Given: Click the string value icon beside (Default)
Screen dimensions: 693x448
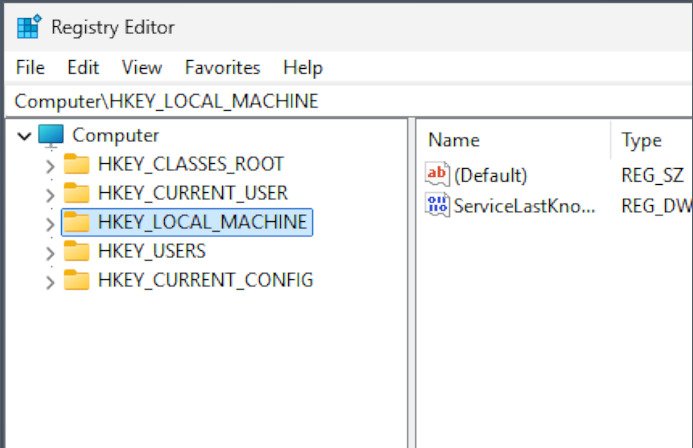Looking at the screenshot, I should (x=437, y=175).
